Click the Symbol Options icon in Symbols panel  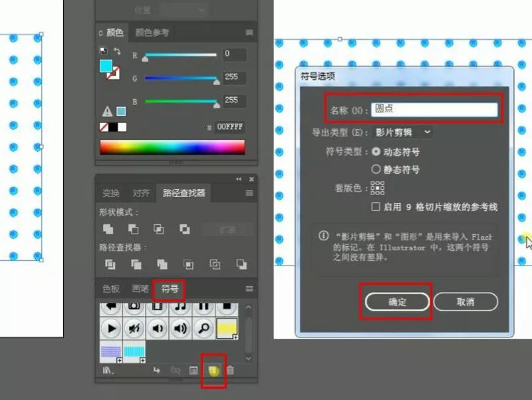194,371
